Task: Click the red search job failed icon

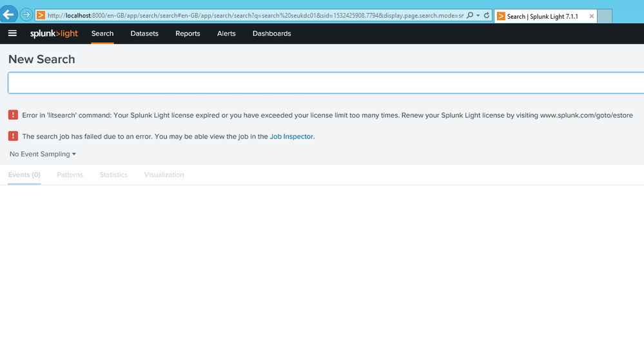Action: coord(13,136)
